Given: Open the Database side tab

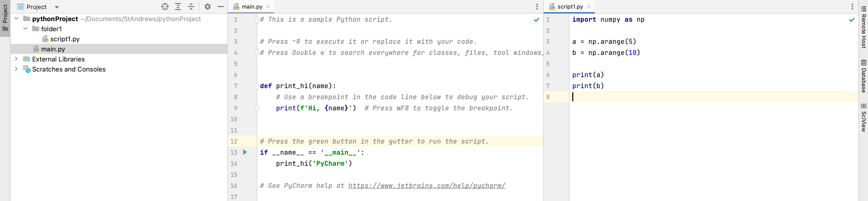Looking at the screenshot, I should (x=863, y=76).
